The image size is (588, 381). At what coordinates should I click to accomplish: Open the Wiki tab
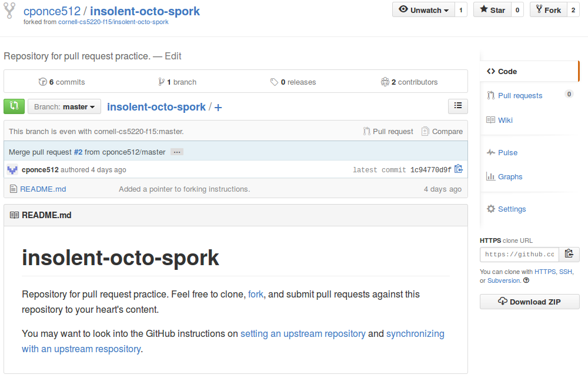529,120
